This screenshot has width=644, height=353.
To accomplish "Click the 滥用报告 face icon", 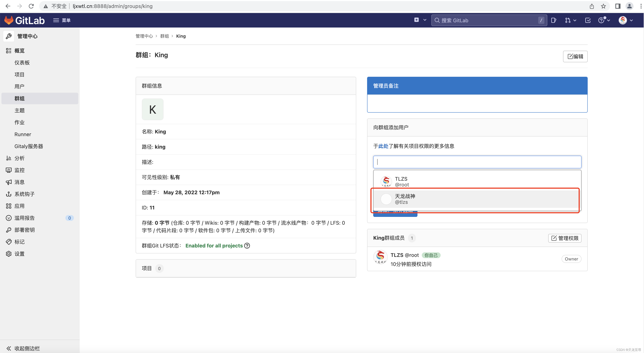I will click(x=9, y=218).
